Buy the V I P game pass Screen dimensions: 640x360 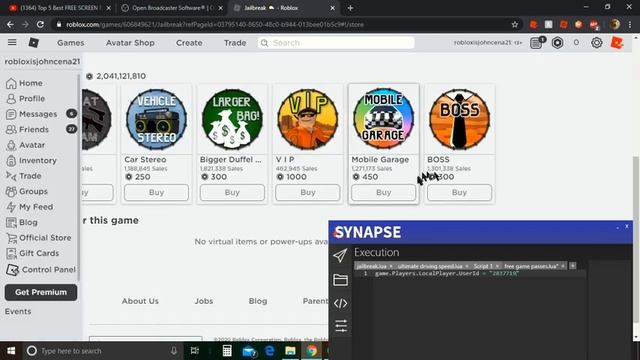click(308, 192)
